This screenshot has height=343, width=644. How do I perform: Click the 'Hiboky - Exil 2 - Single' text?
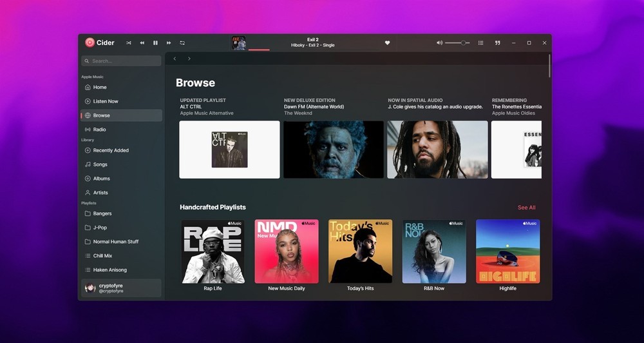312,45
